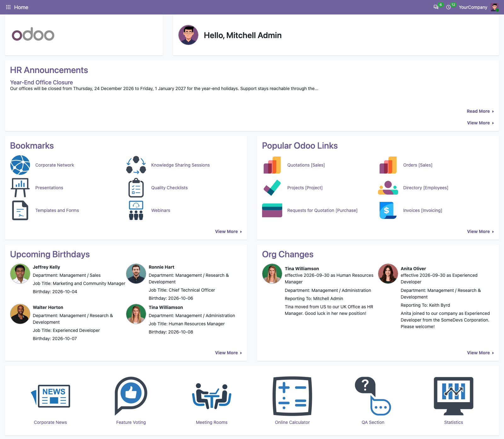Open the Knowledge Sharing Sessions link
Screen dimensions: 504x439
click(180, 165)
